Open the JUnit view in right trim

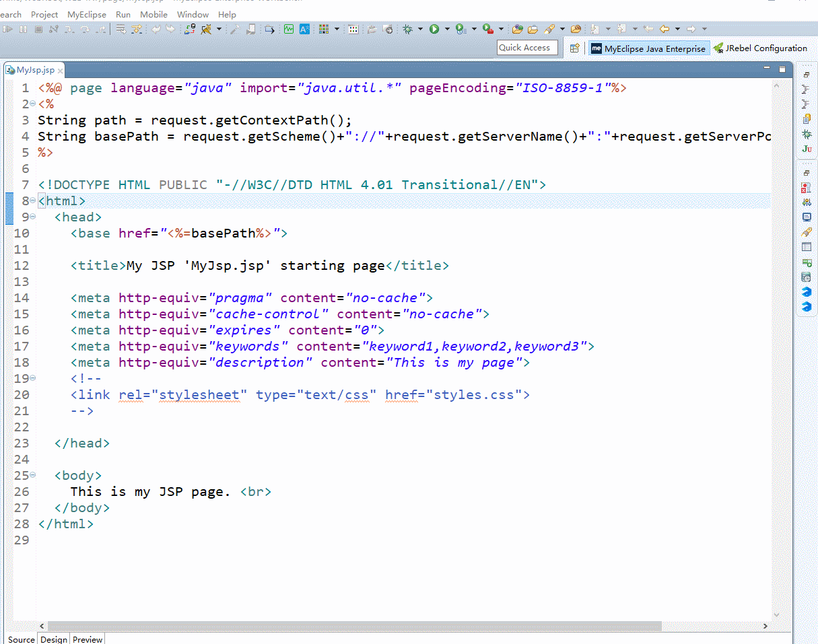pos(807,149)
